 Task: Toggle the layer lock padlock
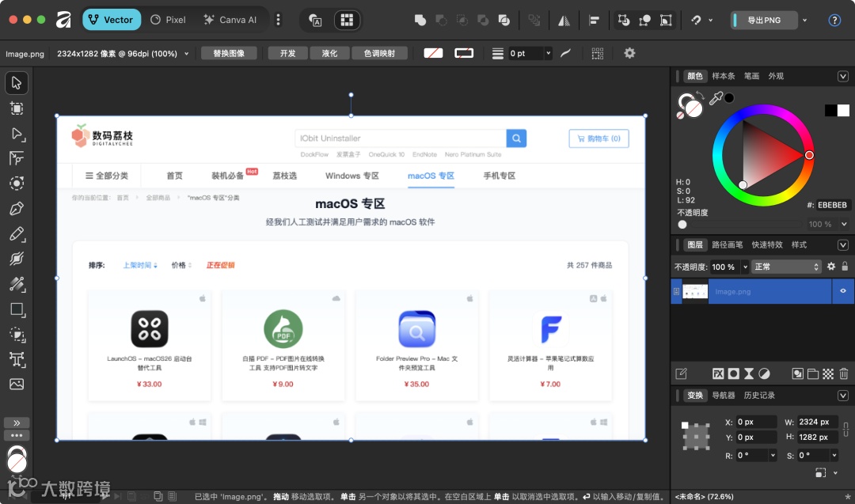point(845,267)
